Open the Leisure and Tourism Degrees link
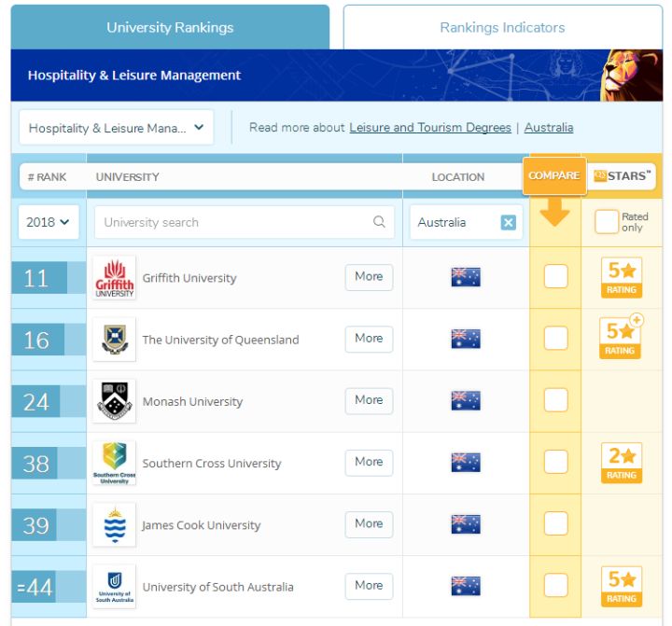The height and width of the screenshot is (626, 672). point(430,128)
